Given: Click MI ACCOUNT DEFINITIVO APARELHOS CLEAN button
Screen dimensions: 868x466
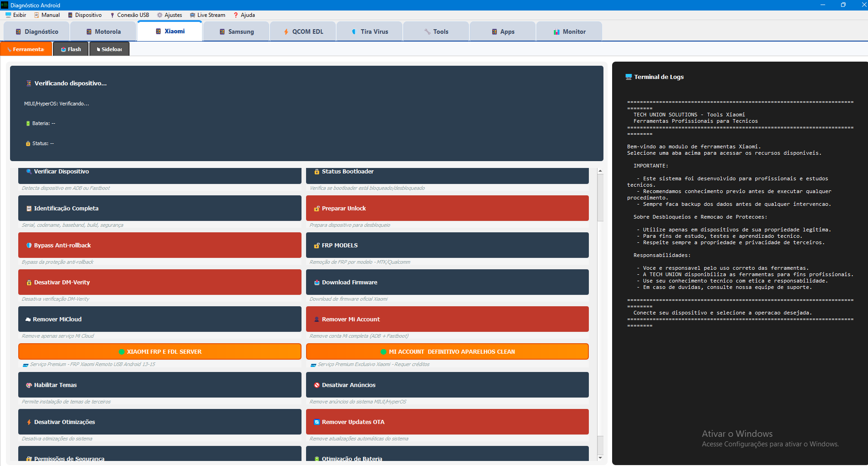Looking at the screenshot, I should coord(447,351).
